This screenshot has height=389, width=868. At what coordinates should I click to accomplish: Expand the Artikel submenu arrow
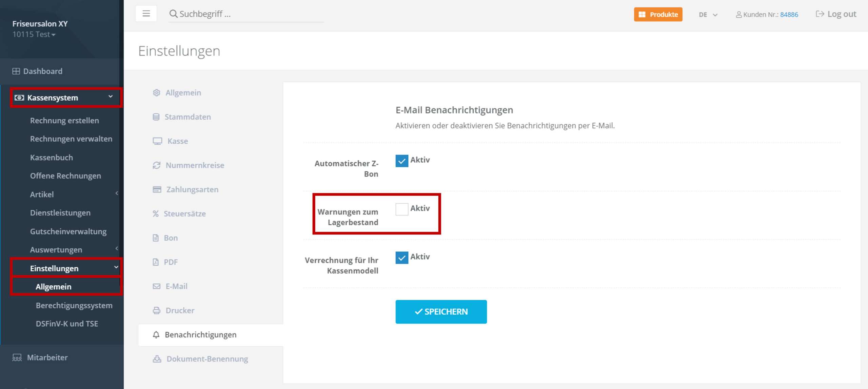117,193
